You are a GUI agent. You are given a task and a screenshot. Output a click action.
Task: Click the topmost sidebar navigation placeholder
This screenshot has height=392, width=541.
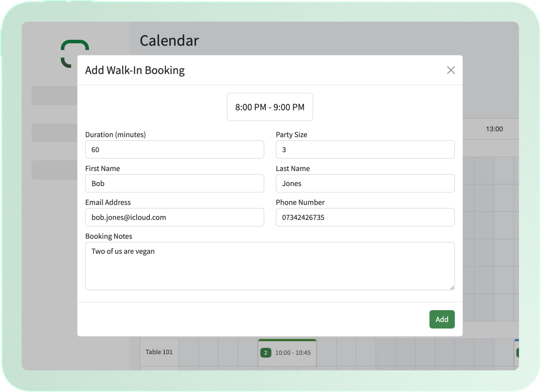click(55, 95)
